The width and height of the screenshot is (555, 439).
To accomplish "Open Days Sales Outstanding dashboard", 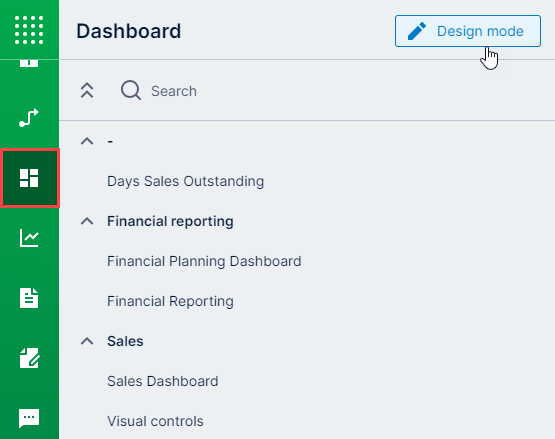I will pos(185,181).
